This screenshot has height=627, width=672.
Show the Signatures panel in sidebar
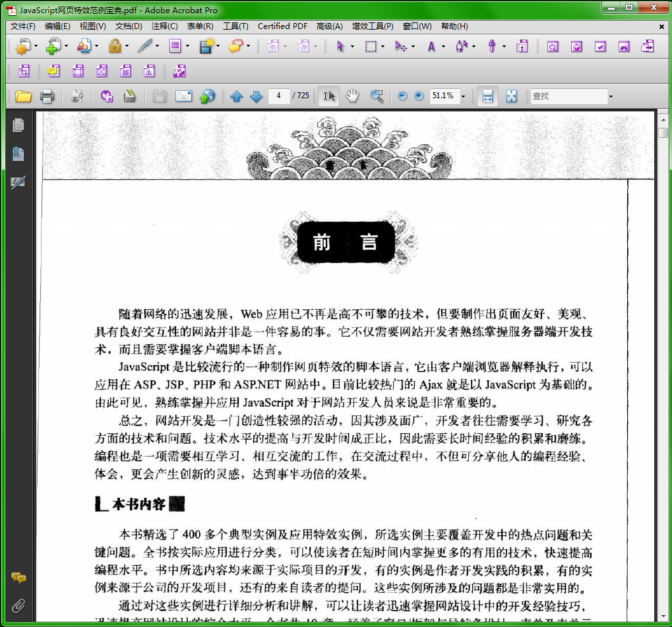(18, 183)
